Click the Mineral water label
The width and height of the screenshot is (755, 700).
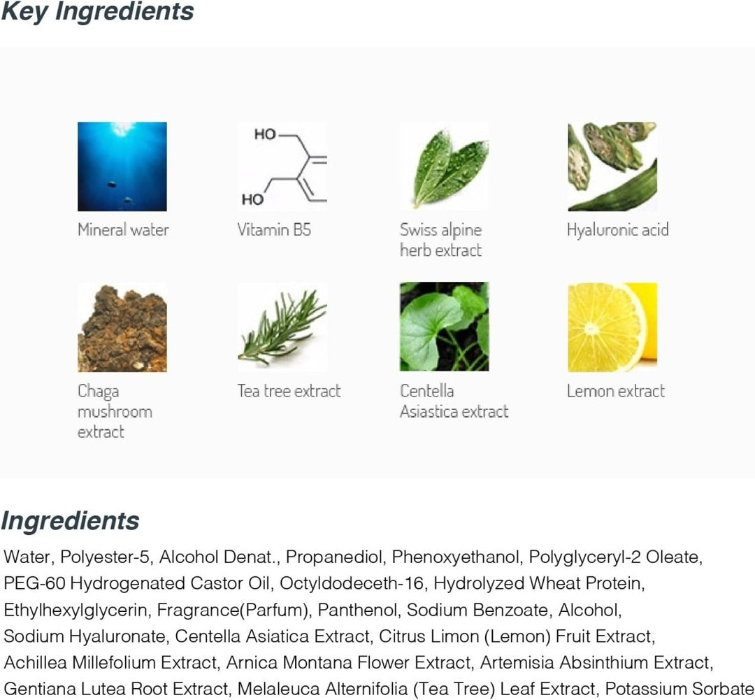tap(123, 230)
